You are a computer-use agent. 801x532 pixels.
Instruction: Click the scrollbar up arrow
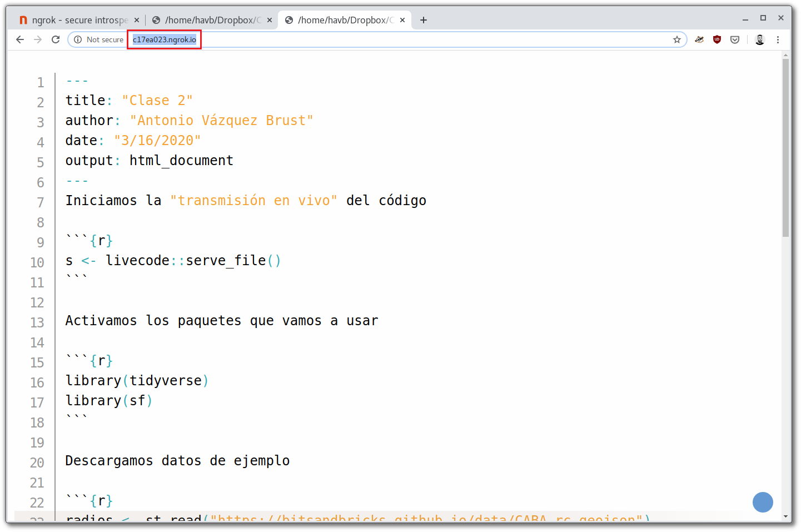point(785,55)
